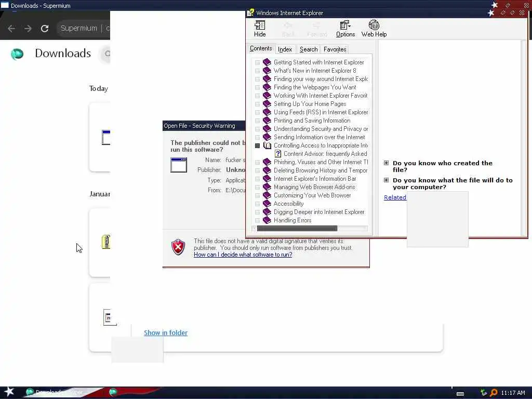Click the network icon in system tray
The image size is (532, 399).
(x=484, y=393)
